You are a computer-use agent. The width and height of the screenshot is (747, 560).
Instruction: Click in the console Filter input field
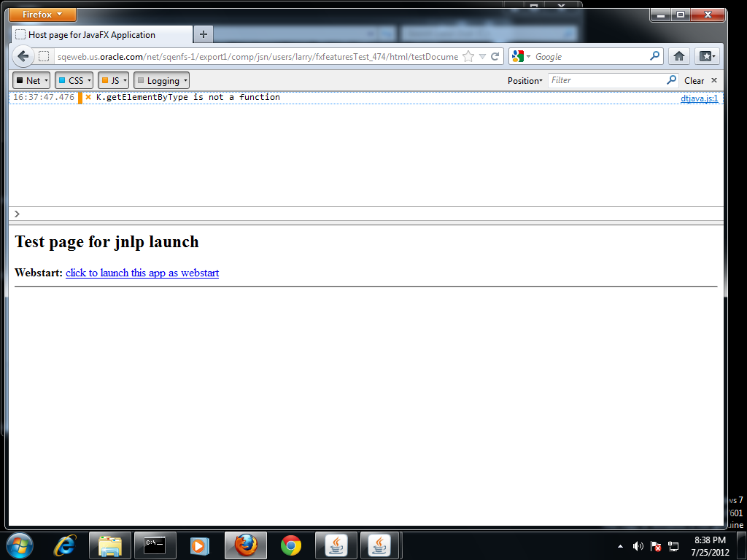pyautogui.click(x=605, y=80)
